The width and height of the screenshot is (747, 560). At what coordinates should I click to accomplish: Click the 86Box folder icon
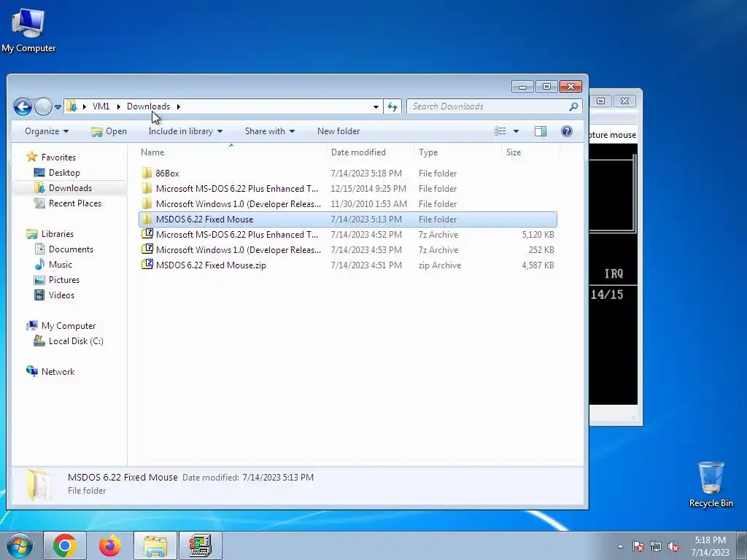tap(147, 173)
